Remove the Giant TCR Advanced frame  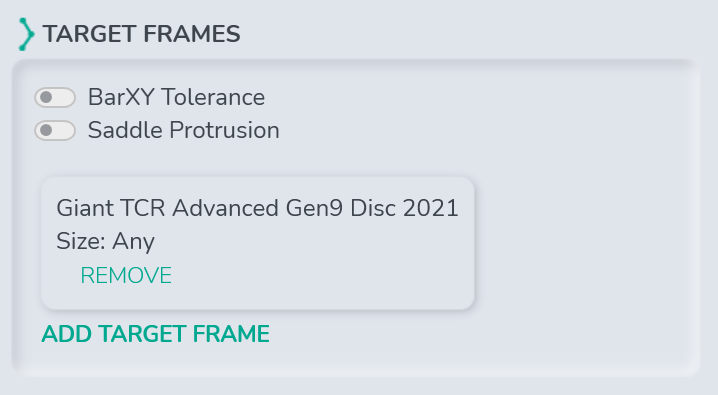[126, 275]
